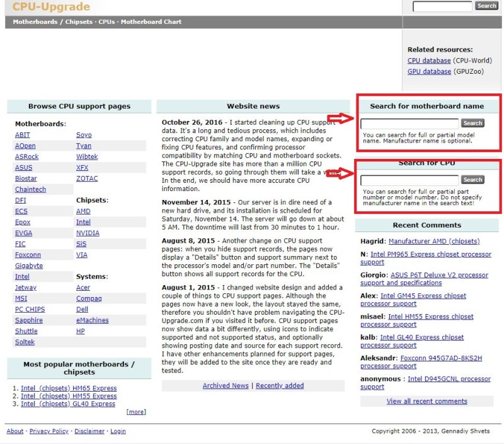Open Intel (chipsets) HM55 Express link
Image resolution: width=504 pixels, height=444 pixels.
pyautogui.click(x=69, y=396)
